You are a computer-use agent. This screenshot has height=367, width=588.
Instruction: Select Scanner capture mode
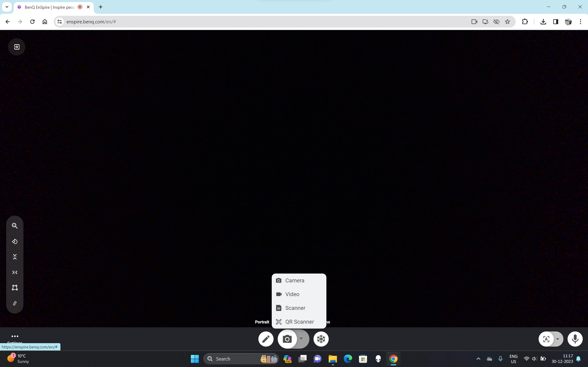(x=295, y=308)
